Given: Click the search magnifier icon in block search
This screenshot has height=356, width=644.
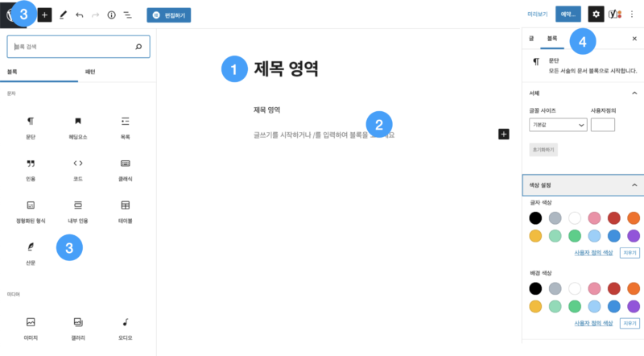Looking at the screenshot, I should (x=138, y=47).
